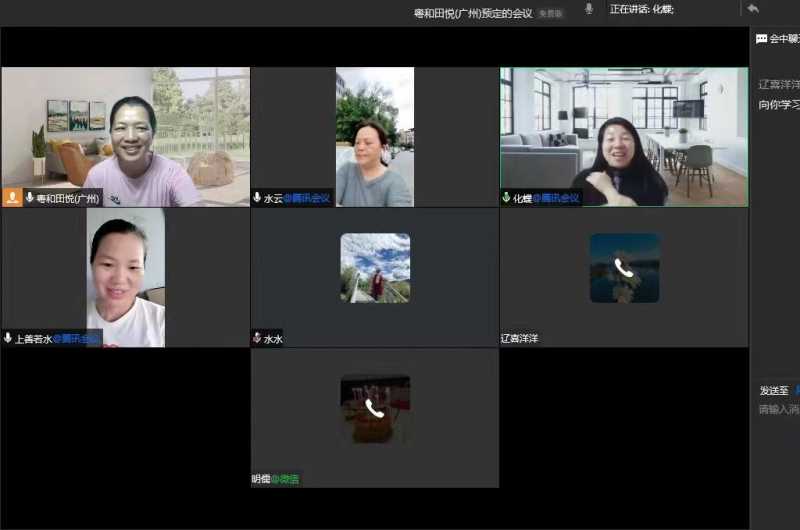This screenshot has height=530, width=800.
Task: Click the orange host icon on 粤和田悦(广州)
Action: (x=12, y=198)
